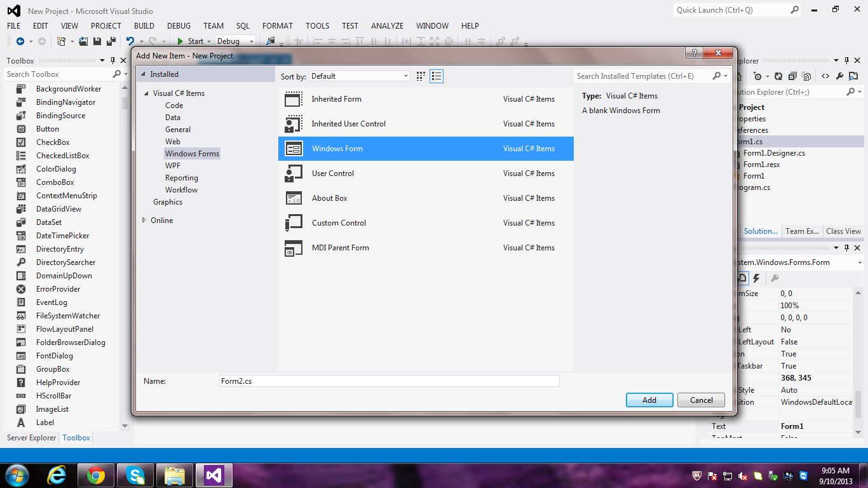Open Form1.Designer.cs in Solution Explorer
868x488 pixels.
coord(774,153)
